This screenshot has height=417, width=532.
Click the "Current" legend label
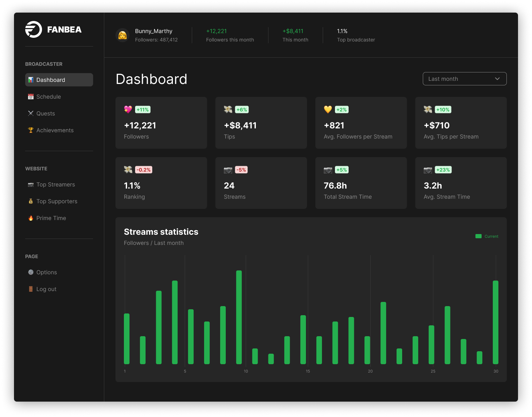point(491,236)
